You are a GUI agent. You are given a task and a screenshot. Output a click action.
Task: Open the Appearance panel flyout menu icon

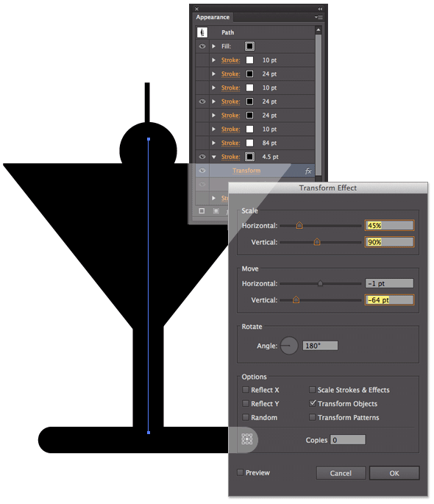319,18
